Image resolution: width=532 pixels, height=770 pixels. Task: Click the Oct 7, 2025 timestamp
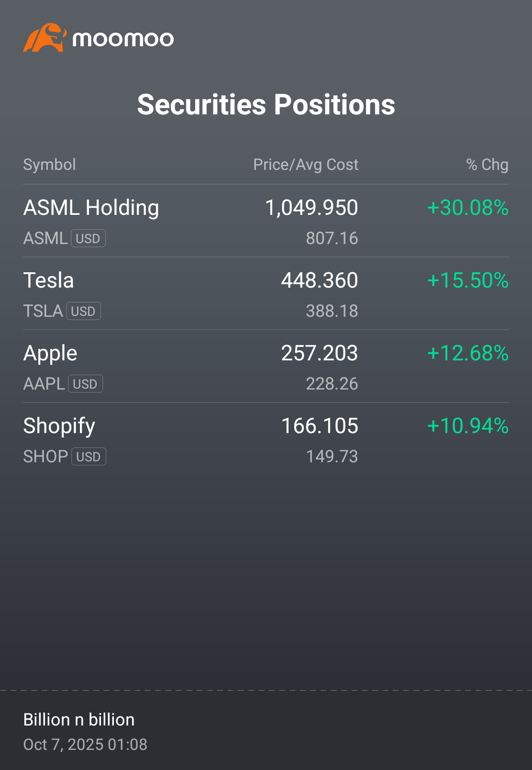tap(85, 745)
